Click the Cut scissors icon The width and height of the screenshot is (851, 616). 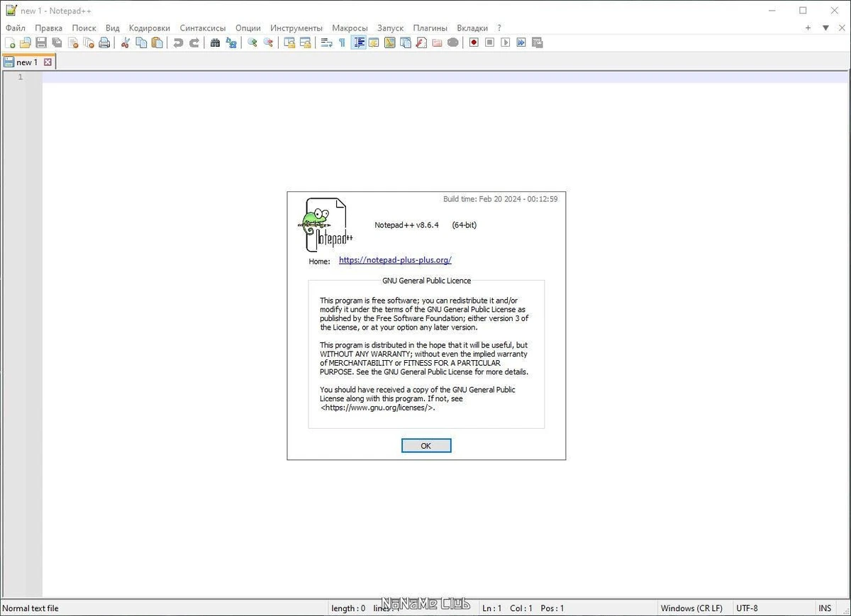(126, 43)
